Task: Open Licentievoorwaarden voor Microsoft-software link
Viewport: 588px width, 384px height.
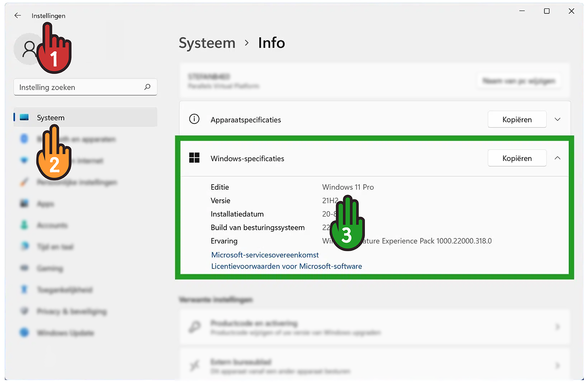Action: (286, 266)
